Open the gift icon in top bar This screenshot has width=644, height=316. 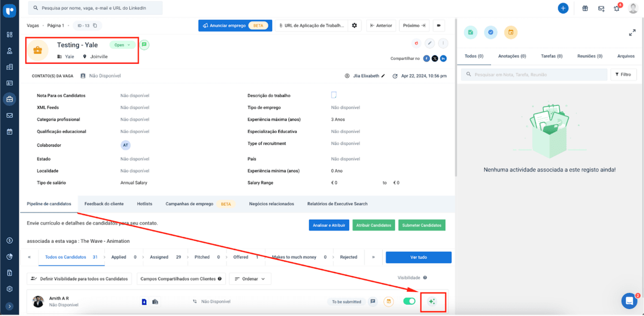(x=585, y=8)
